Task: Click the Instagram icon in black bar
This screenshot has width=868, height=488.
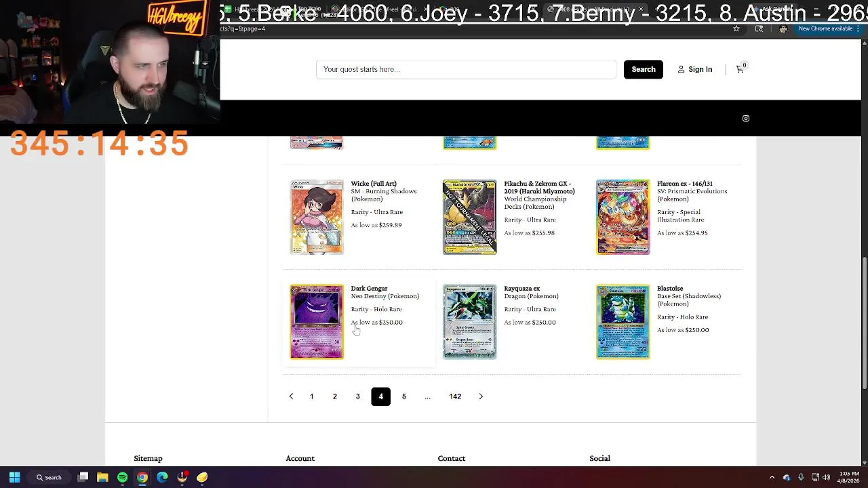Action: (x=746, y=119)
